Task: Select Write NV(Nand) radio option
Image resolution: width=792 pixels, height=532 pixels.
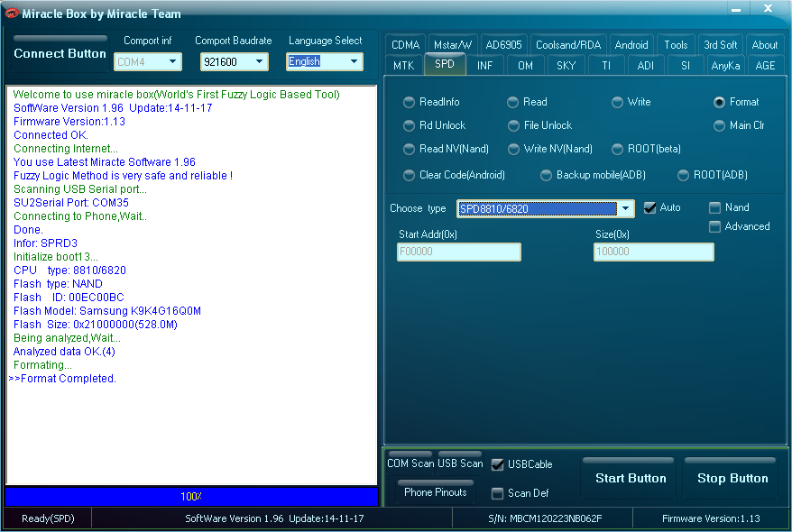Action: 550,149
